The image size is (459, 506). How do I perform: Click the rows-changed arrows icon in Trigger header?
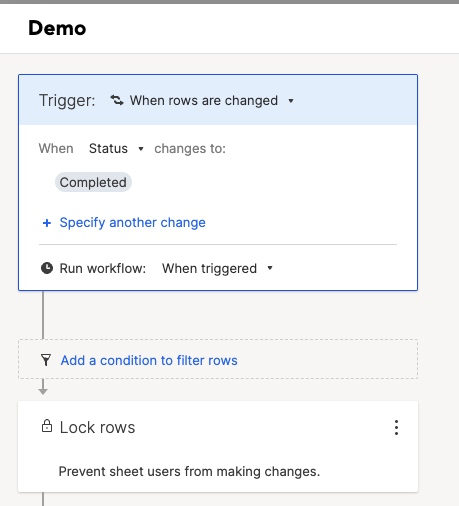click(117, 100)
